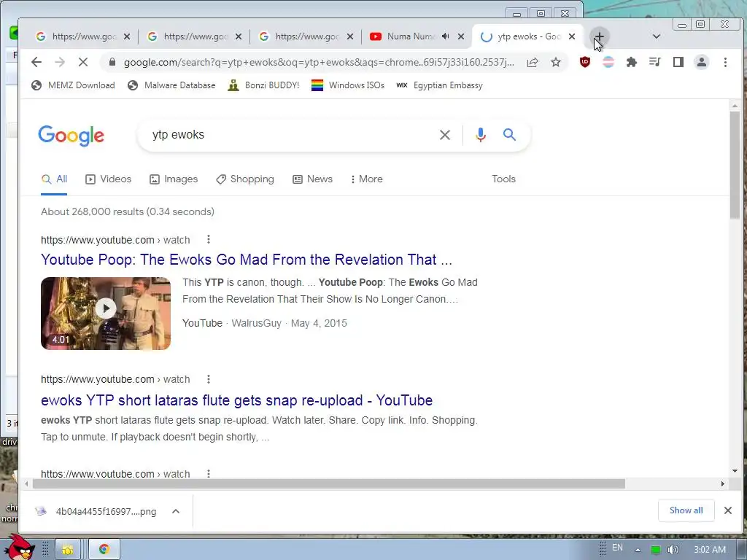This screenshot has width=747, height=560.
Task: Open the 3:02 AM taskbar clock
Action: pyautogui.click(x=710, y=550)
